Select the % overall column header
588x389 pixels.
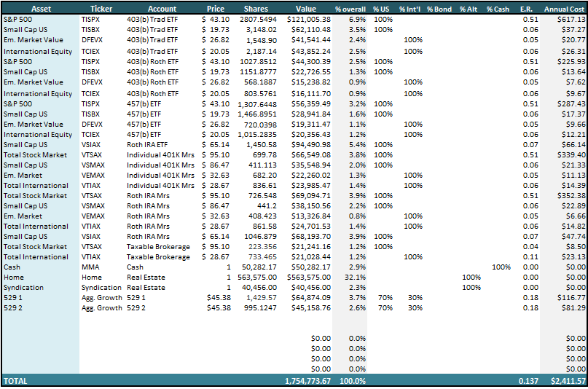tap(350, 9)
